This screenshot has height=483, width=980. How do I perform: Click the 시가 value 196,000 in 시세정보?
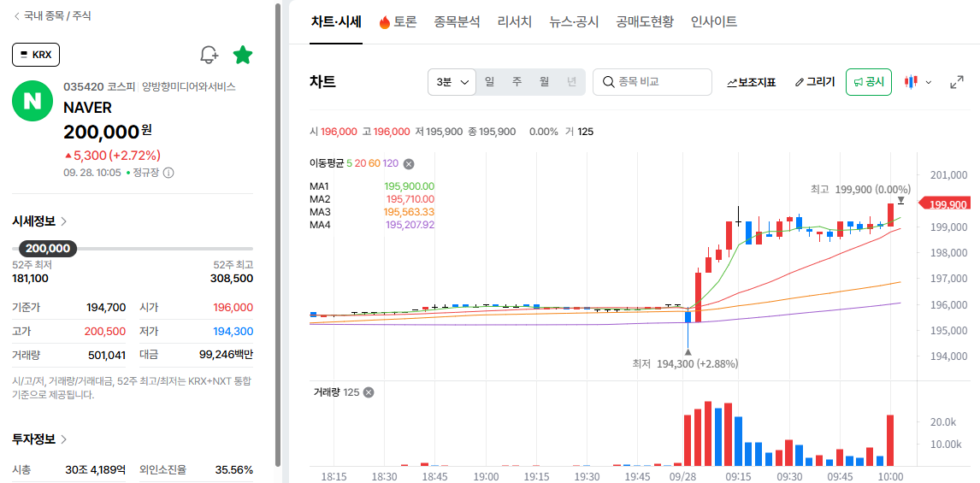[x=233, y=308]
